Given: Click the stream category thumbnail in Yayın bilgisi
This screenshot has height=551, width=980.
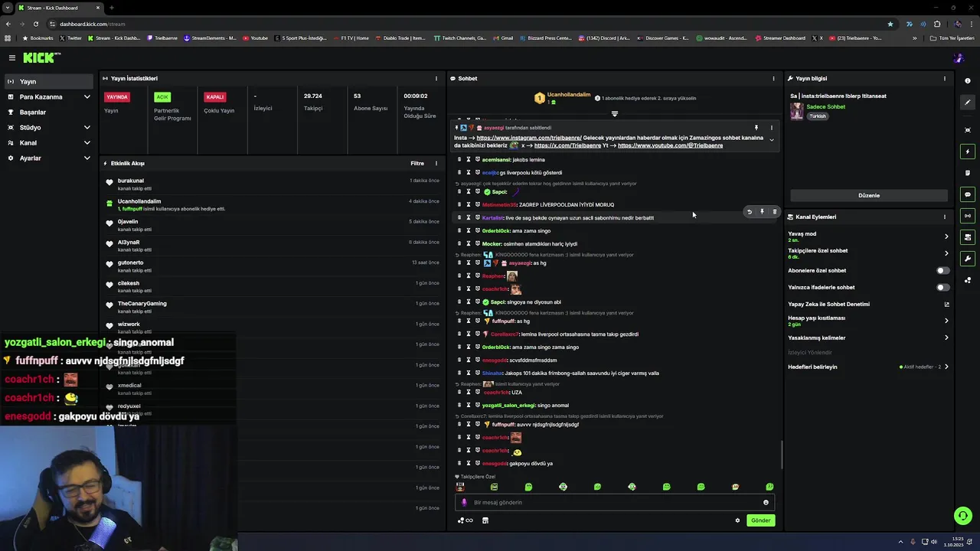Looking at the screenshot, I should pyautogui.click(x=797, y=111).
